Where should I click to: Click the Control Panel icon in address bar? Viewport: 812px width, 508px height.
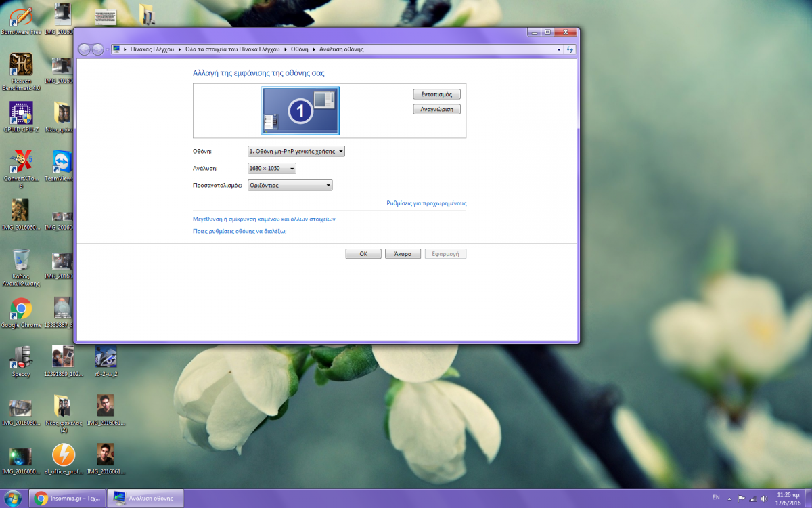(116, 49)
